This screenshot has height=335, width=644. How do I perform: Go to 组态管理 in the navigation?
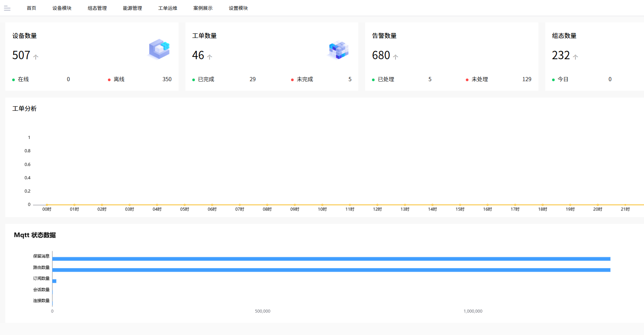(97, 8)
